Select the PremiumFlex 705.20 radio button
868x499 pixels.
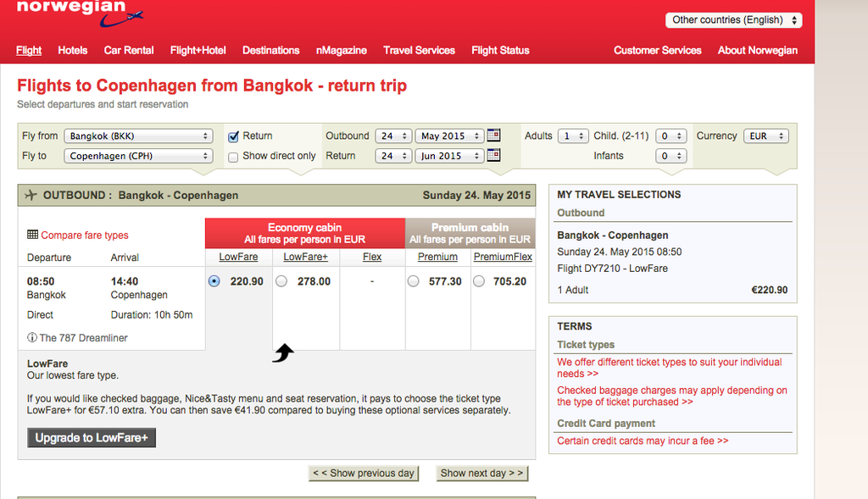coord(479,281)
